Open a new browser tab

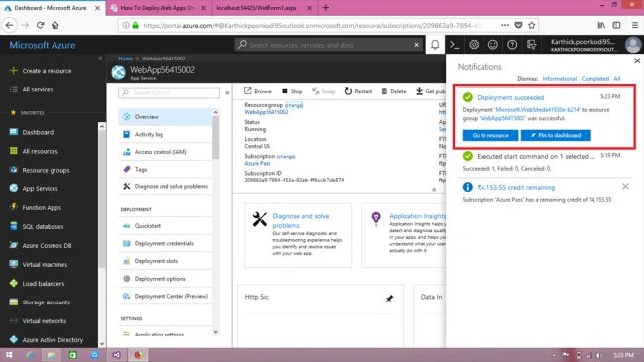[326, 8]
